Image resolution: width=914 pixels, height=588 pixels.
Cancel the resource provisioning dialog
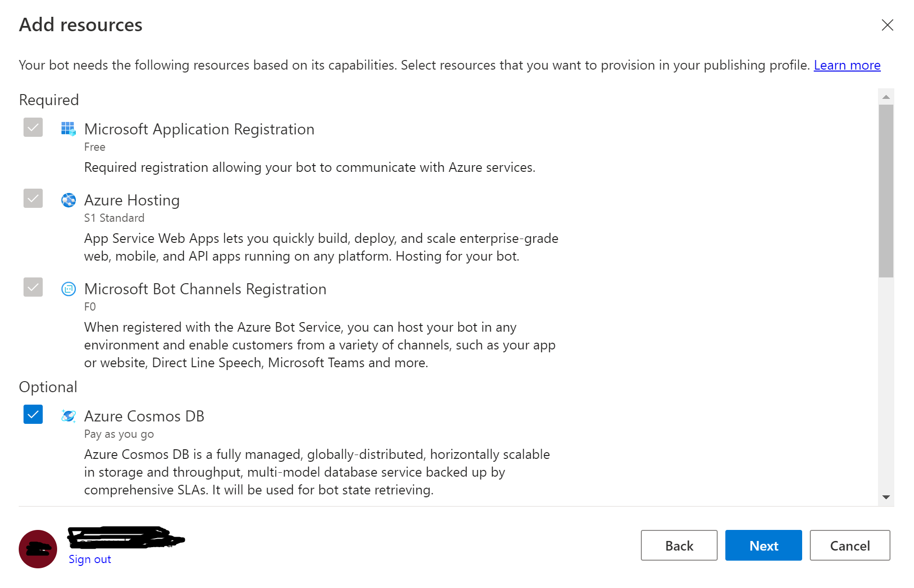(x=850, y=545)
